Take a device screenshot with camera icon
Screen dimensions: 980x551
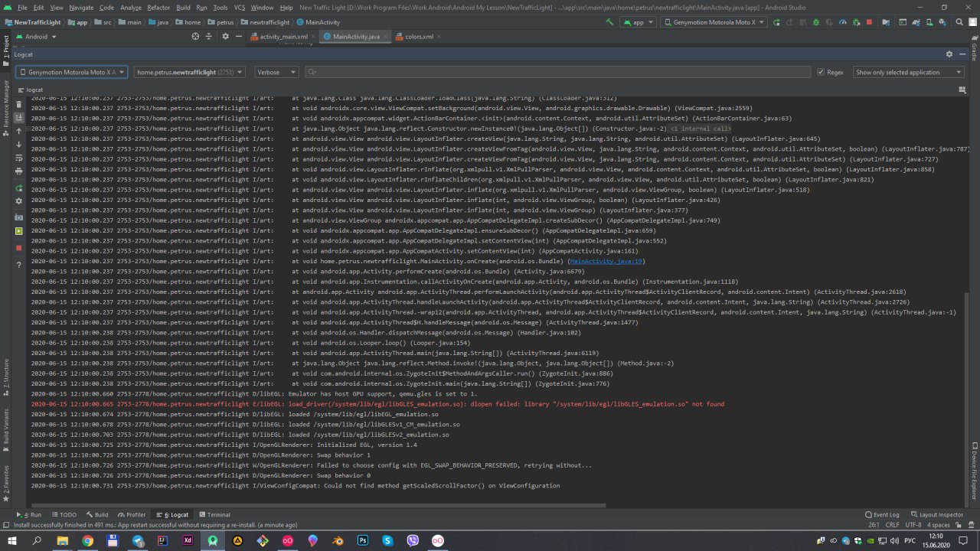19,217
